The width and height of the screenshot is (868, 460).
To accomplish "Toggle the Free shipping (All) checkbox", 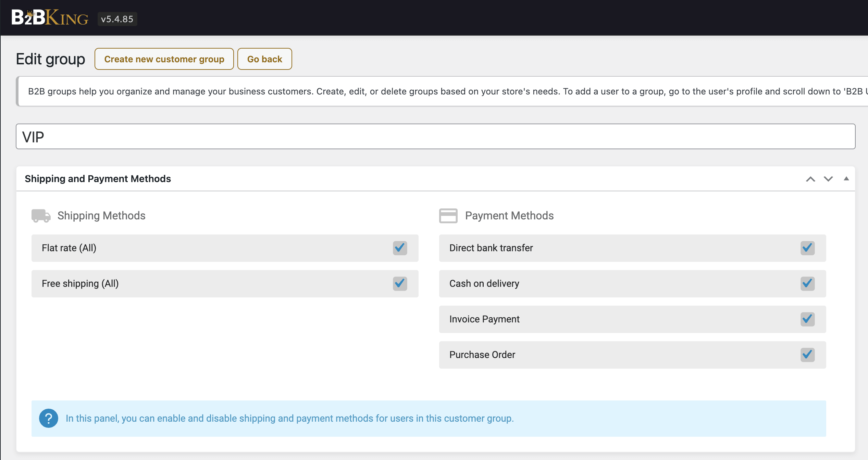I will point(400,283).
